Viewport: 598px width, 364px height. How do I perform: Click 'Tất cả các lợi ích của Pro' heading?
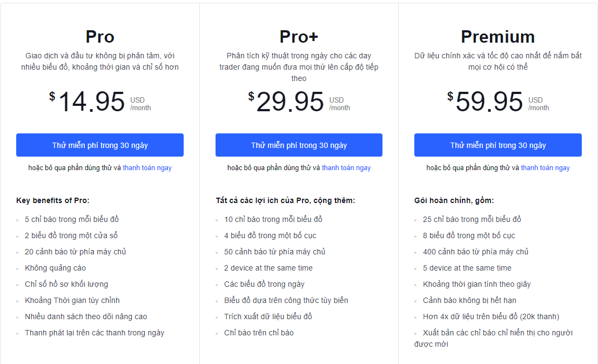285,201
